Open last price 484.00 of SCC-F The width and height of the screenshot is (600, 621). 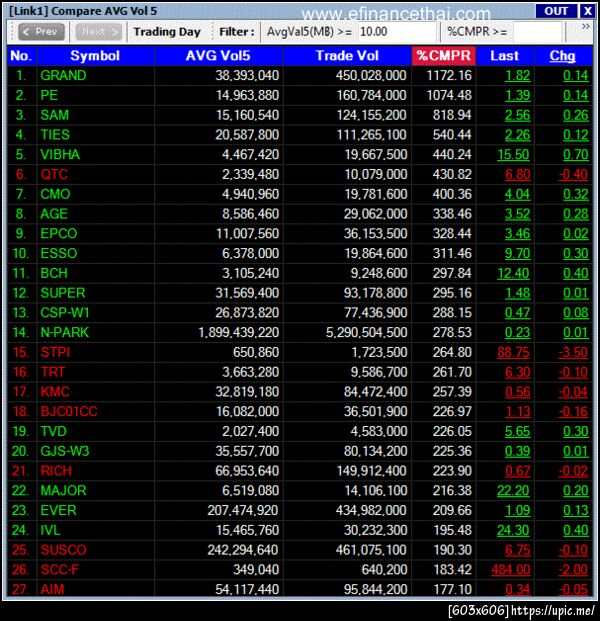511,570
